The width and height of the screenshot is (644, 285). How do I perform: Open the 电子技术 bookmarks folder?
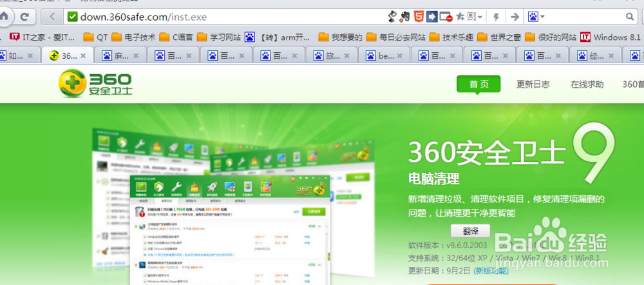(x=133, y=37)
